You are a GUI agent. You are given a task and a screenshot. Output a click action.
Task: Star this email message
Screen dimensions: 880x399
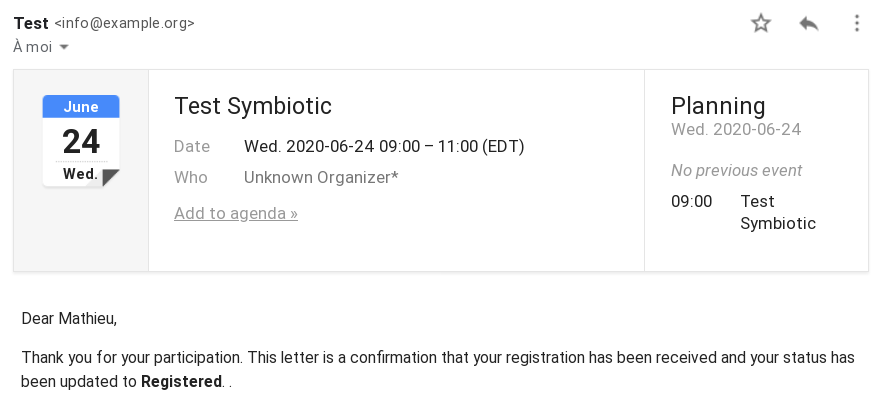[x=761, y=23]
